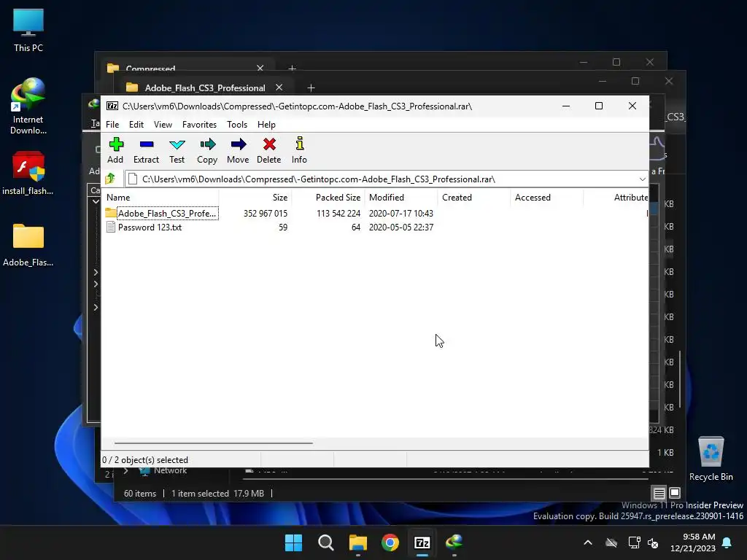747x560 pixels.
Task: Open the Info tool in 7-Zip
Action: point(299,150)
